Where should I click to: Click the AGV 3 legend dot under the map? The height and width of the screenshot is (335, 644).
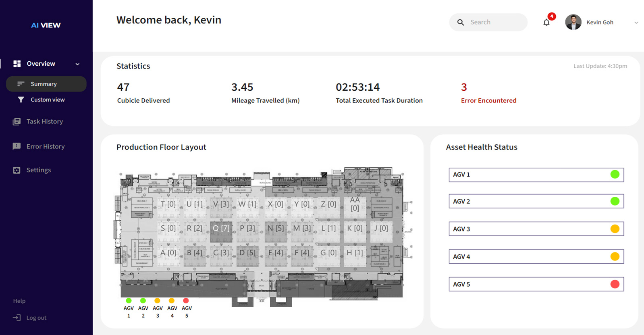[158, 301]
